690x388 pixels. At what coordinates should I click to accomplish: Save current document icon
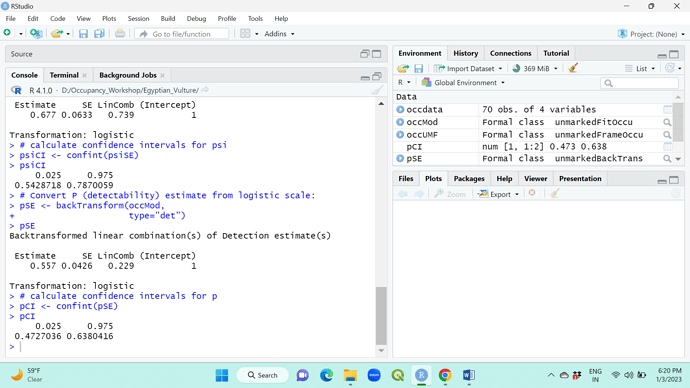(x=83, y=33)
